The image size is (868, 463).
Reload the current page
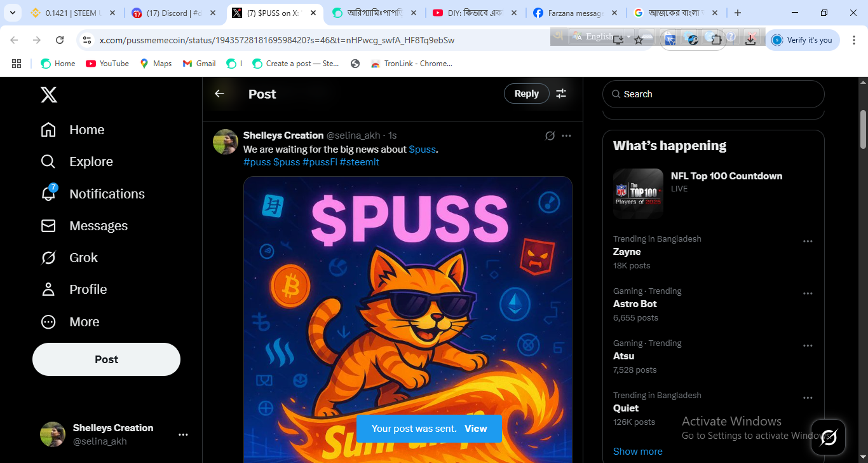(60, 40)
